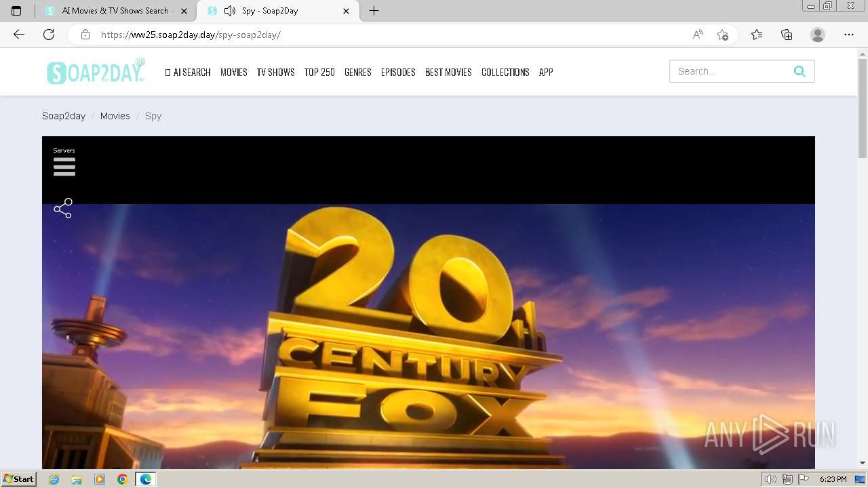
Task: Open the APP page
Action: [546, 72]
